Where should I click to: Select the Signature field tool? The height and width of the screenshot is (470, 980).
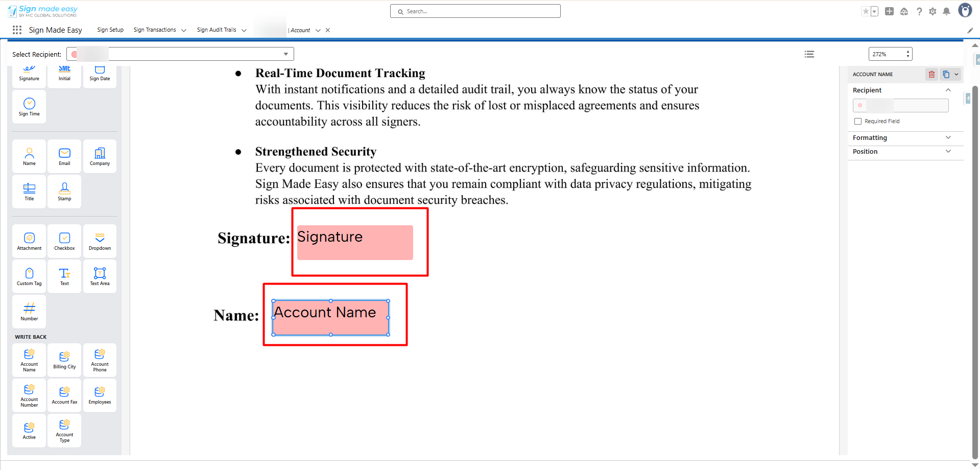point(29,75)
